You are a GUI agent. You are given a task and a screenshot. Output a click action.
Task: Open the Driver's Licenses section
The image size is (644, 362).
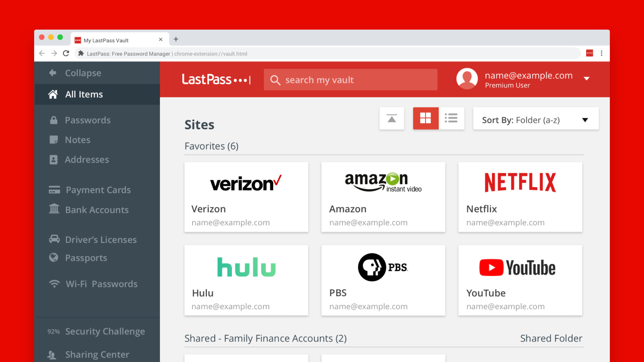coord(101,240)
